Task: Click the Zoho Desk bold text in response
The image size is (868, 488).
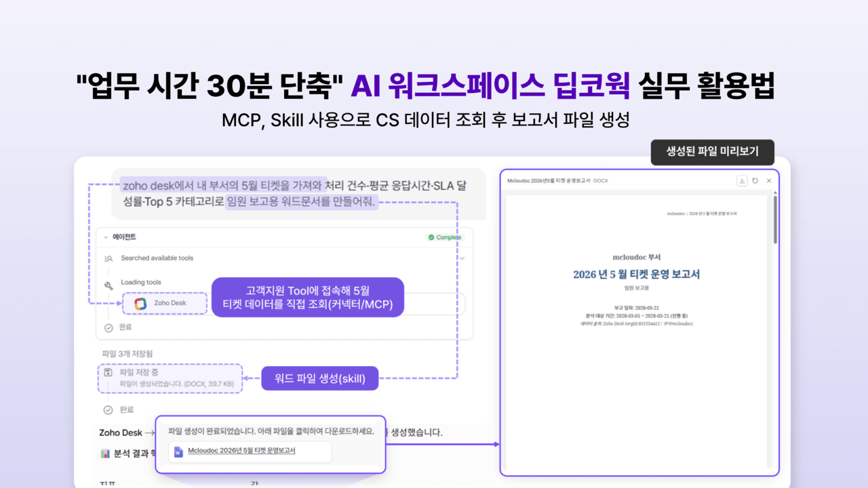Action: 121,432
